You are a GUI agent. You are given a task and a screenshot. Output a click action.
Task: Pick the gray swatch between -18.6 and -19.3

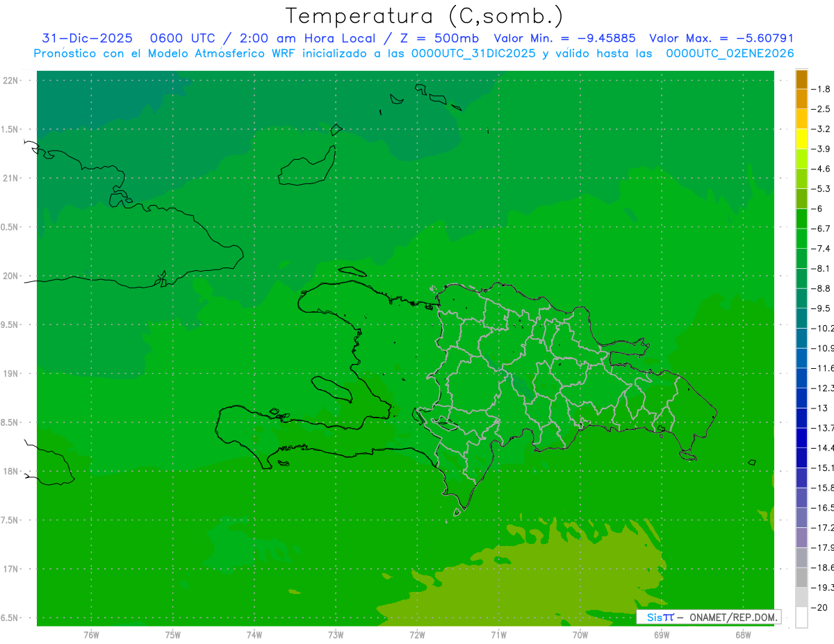point(801,578)
